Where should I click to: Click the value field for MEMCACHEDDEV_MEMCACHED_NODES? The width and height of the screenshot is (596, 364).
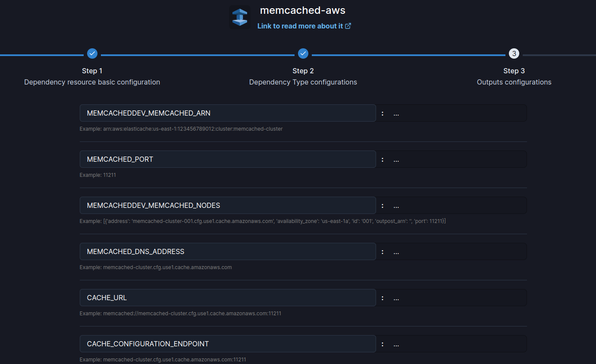451,205
